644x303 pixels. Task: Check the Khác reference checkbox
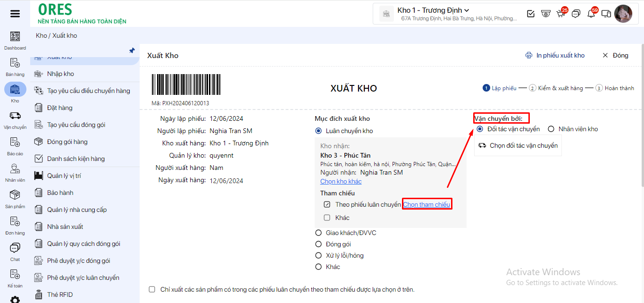click(x=327, y=218)
